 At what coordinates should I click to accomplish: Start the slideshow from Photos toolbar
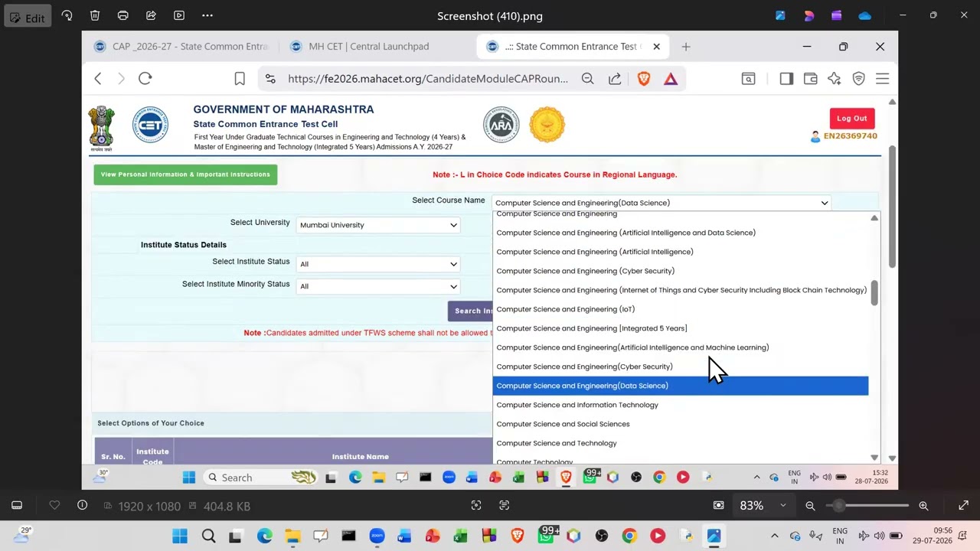coord(179,15)
